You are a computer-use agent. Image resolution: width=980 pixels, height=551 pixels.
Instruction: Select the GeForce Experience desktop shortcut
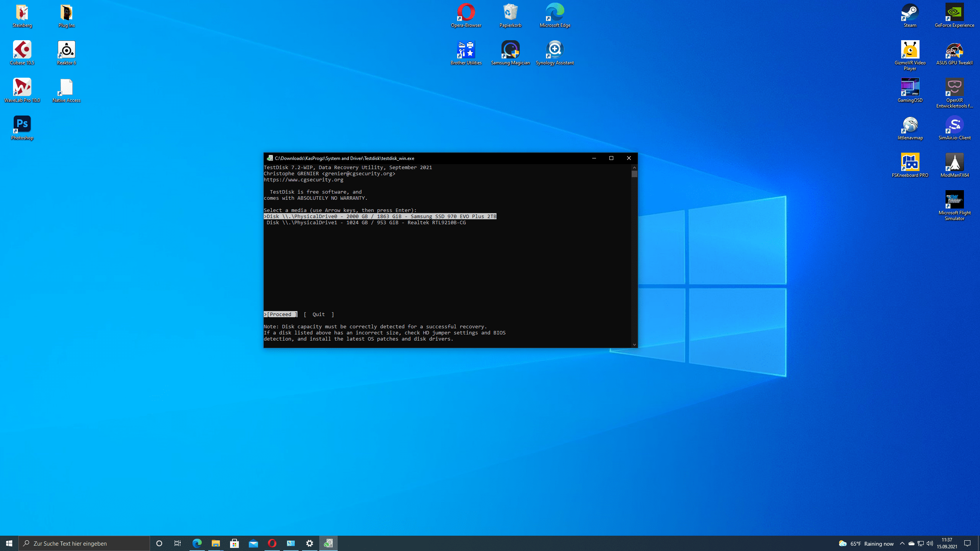pyautogui.click(x=954, y=16)
